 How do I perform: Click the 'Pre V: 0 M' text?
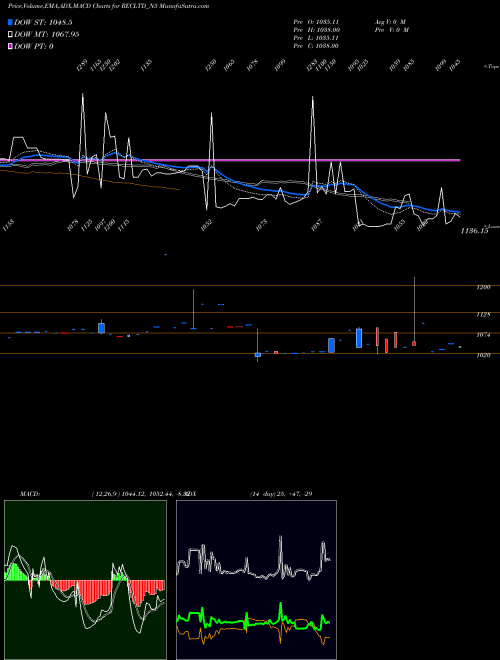[393, 29]
